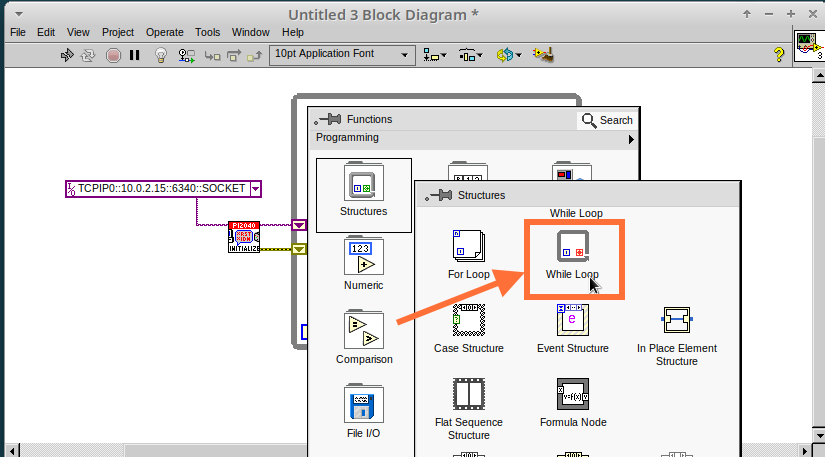Open the File menu

pyautogui.click(x=18, y=32)
